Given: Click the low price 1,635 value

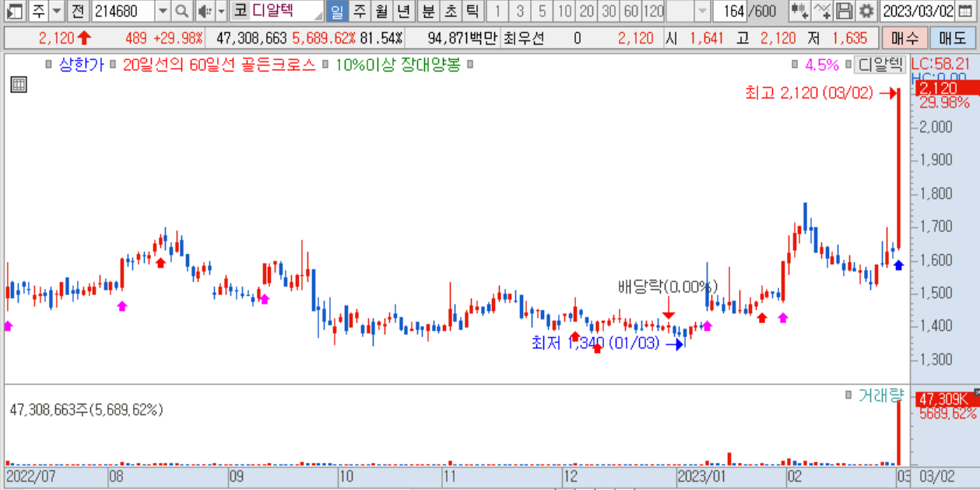Looking at the screenshot, I should coord(850,38).
